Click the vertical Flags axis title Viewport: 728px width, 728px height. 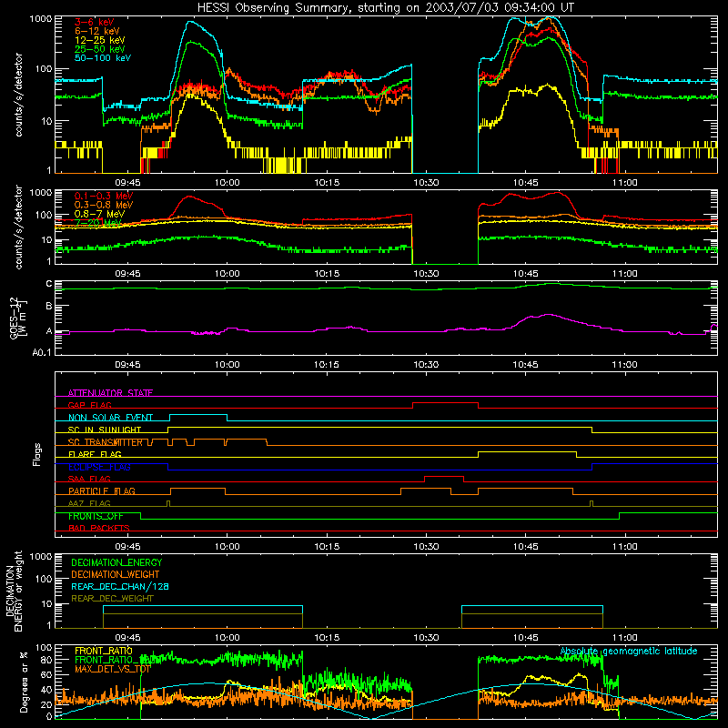[37, 454]
